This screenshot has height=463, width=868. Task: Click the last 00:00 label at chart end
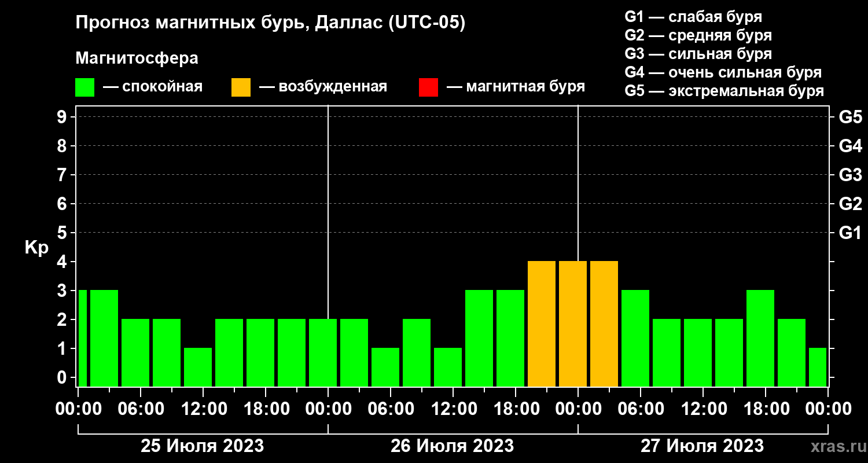828,409
